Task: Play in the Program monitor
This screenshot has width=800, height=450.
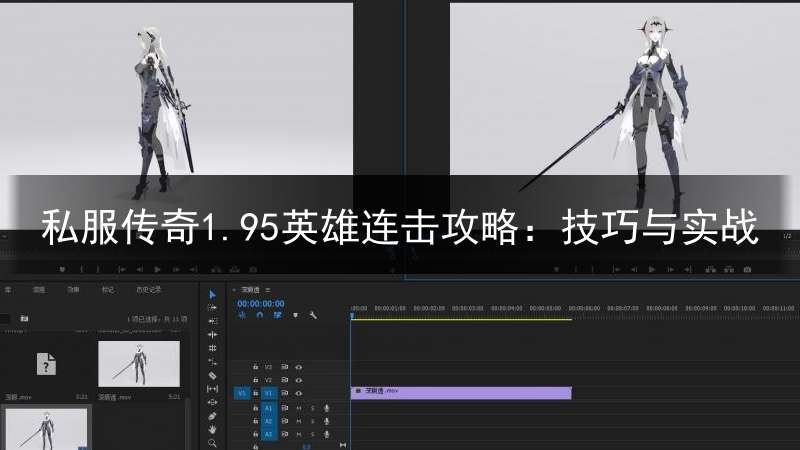Action: 652,269
